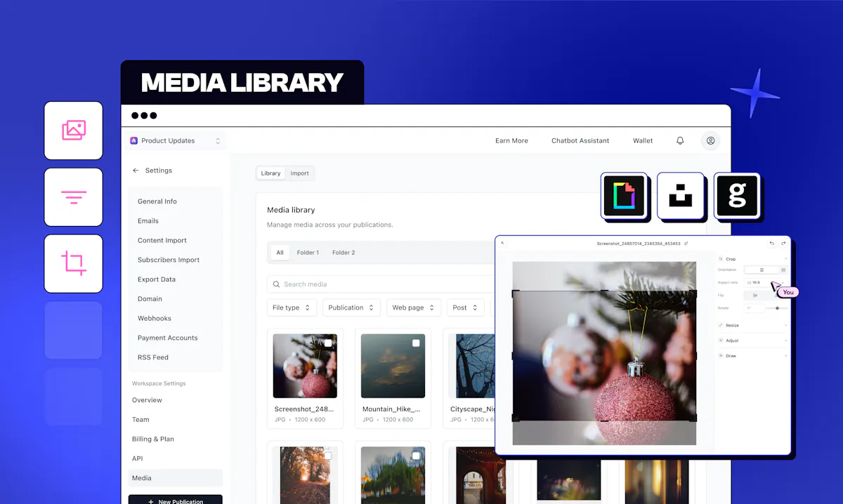
Task: Open the File type filter dropdown
Action: 292,307
